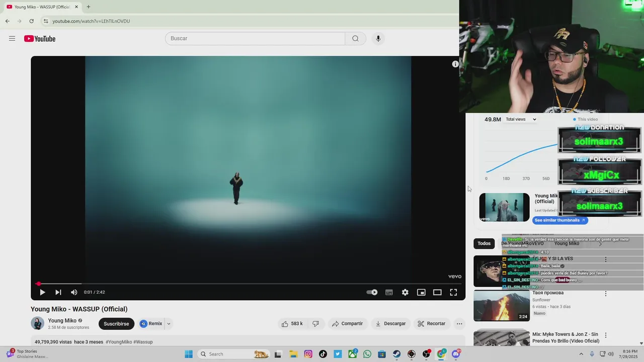Go back in the browser
Viewport: 644px width, 362px height.
tap(8, 21)
